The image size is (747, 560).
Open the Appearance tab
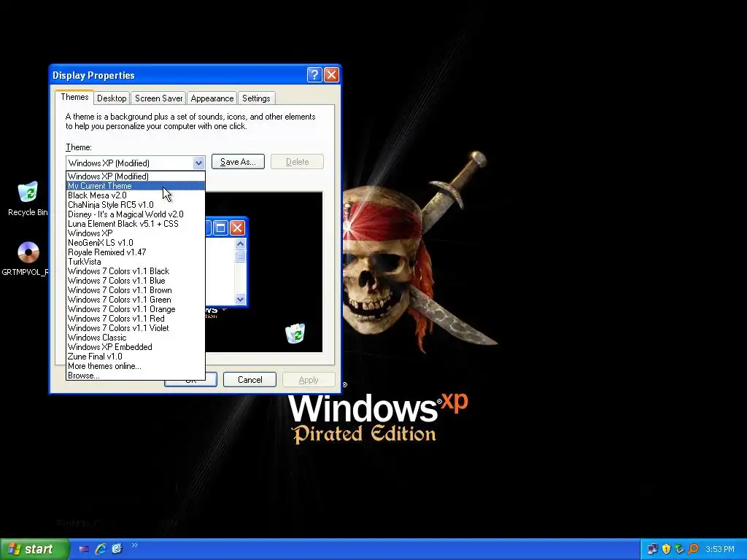click(212, 98)
